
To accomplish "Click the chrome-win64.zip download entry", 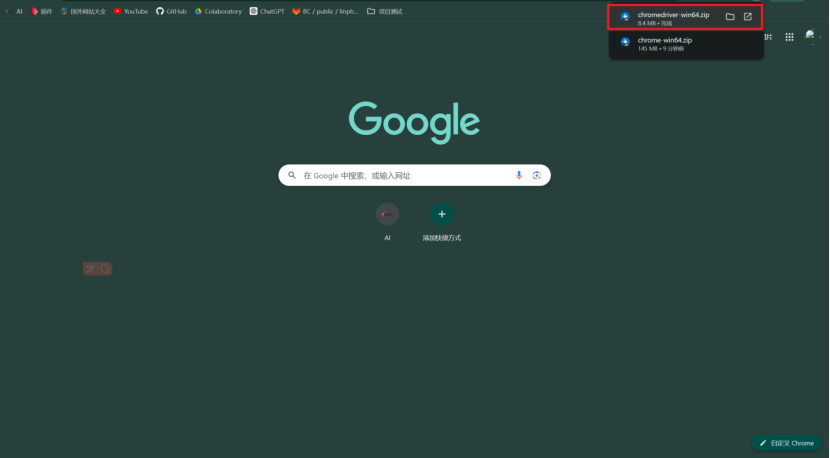I will point(686,44).
